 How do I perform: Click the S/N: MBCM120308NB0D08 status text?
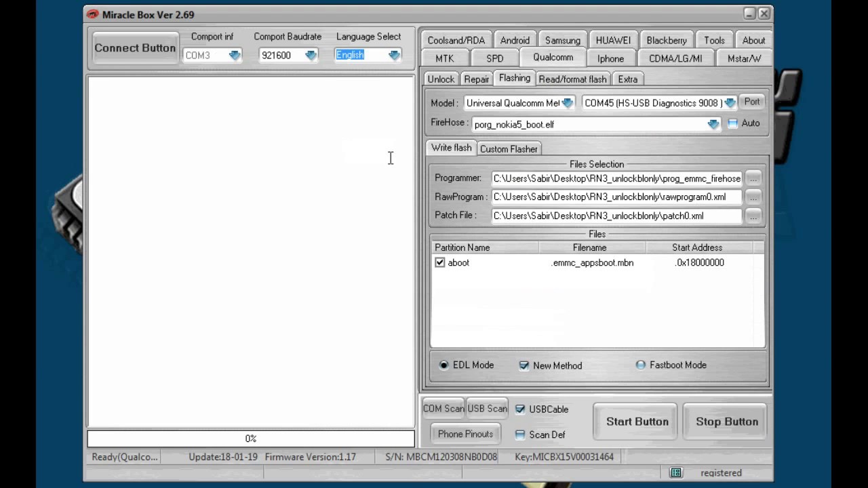[x=441, y=457]
